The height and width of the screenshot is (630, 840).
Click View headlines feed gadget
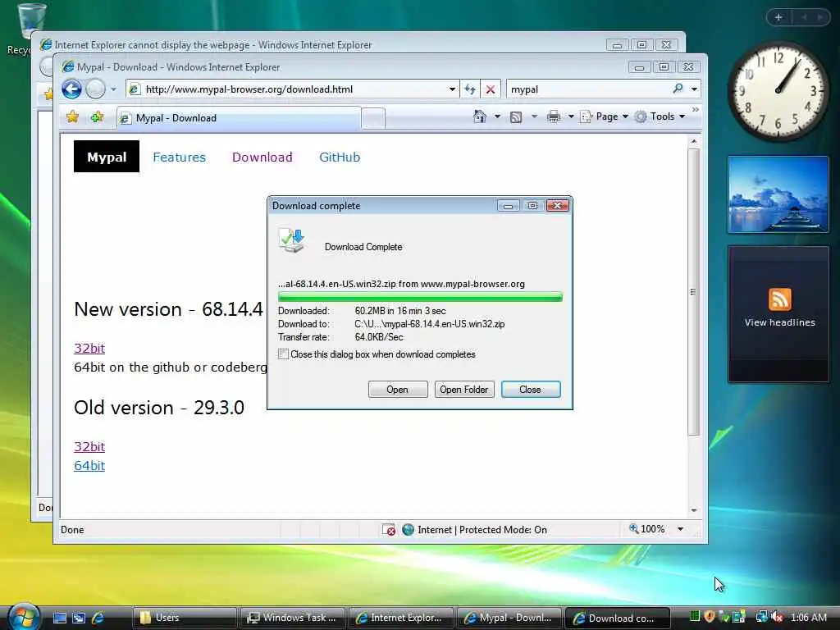tap(779, 314)
